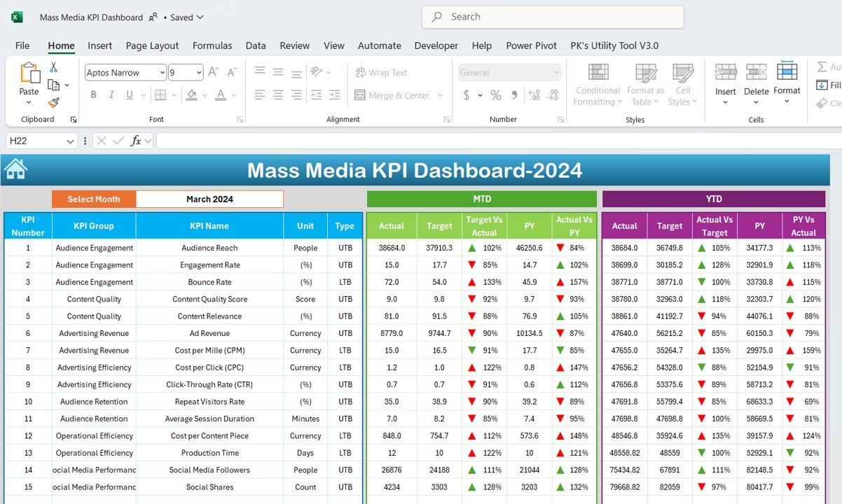
Task: Expand Alignment group dialog launcher
Action: click(447, 120)
